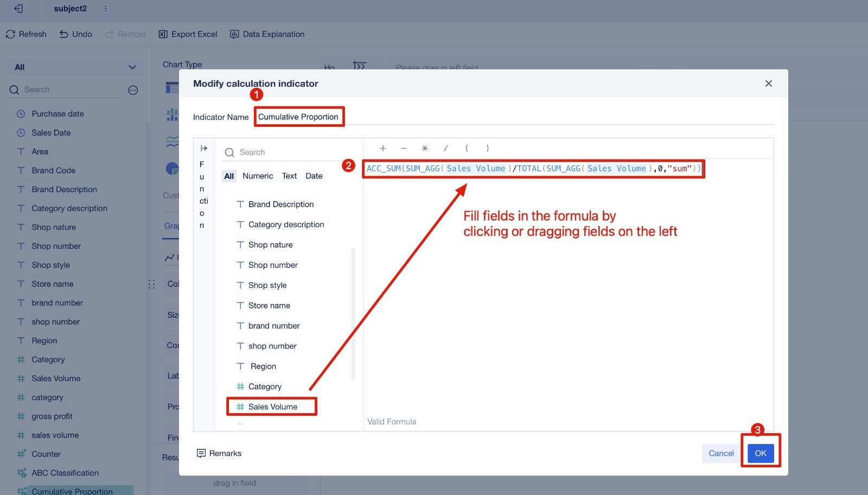Screen dimensions: 868x495
Task: Click the field list scrollbar in dialog
Action: 353,314
